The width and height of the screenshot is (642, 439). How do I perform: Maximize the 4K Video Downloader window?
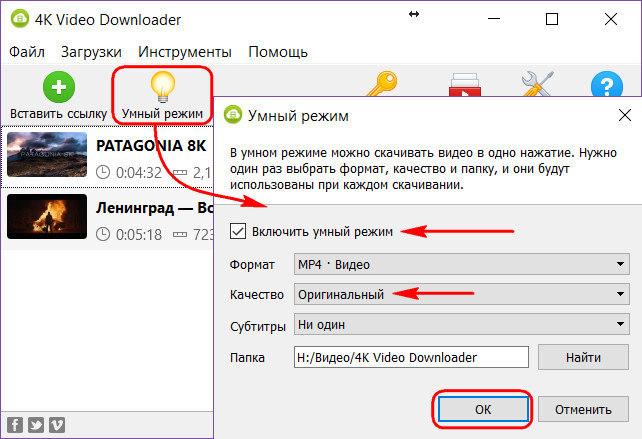pos(552,19)
